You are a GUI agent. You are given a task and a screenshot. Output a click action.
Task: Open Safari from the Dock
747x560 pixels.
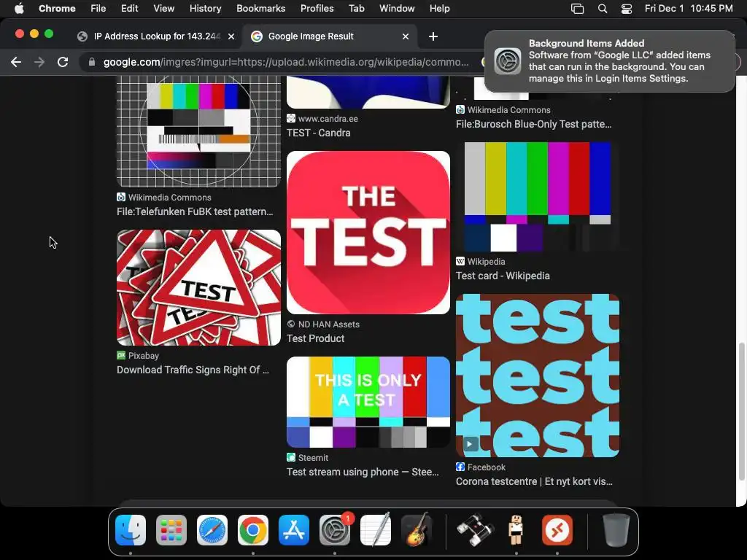212,530
